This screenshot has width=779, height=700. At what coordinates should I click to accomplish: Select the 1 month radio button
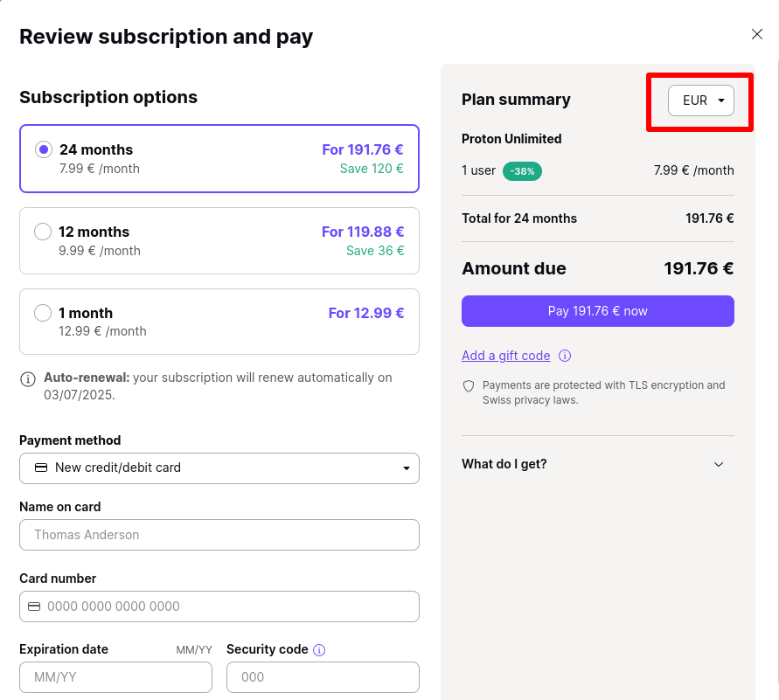point(43,313)
